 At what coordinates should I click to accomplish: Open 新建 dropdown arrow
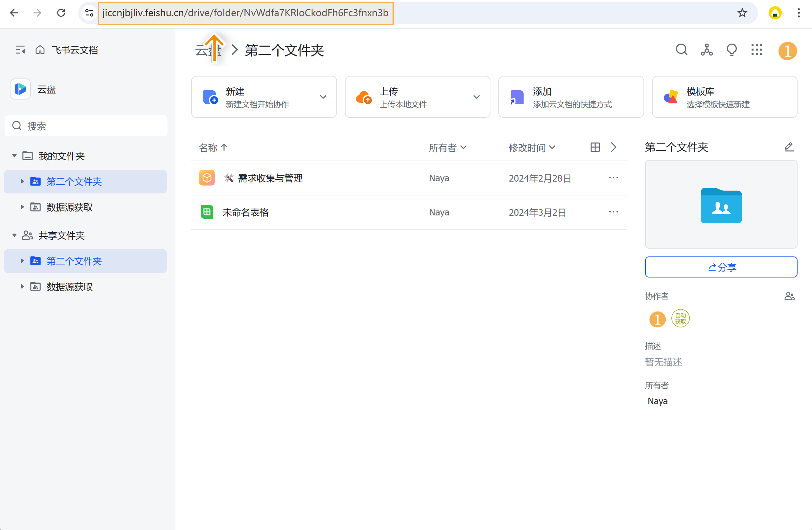tap(323, 97)
